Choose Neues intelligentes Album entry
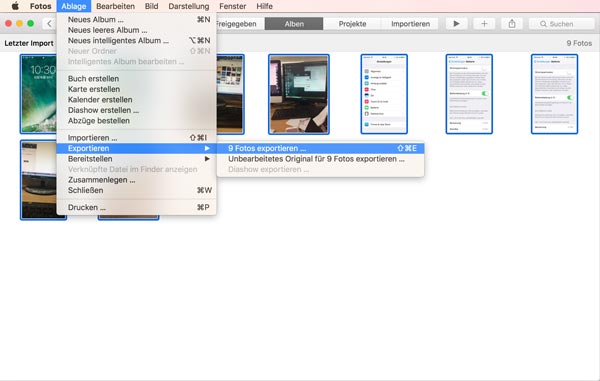Viewport: 600px width, 381px height. coord(136,41)
